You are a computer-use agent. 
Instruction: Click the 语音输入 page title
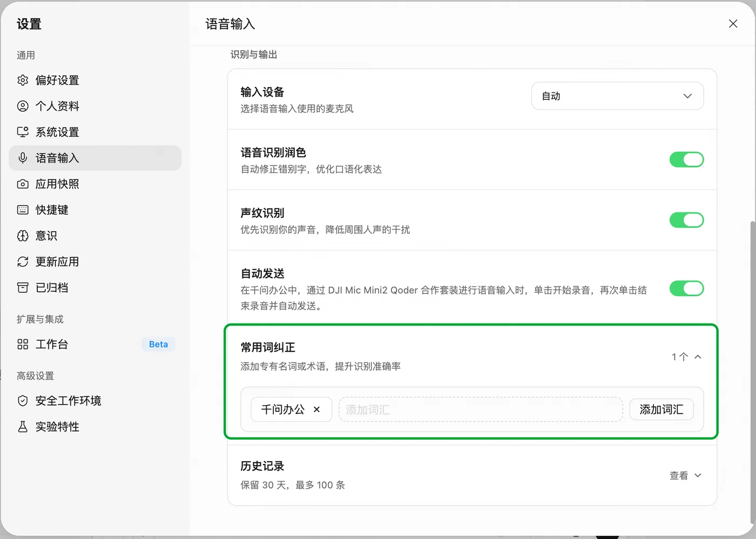click(230, 24)
